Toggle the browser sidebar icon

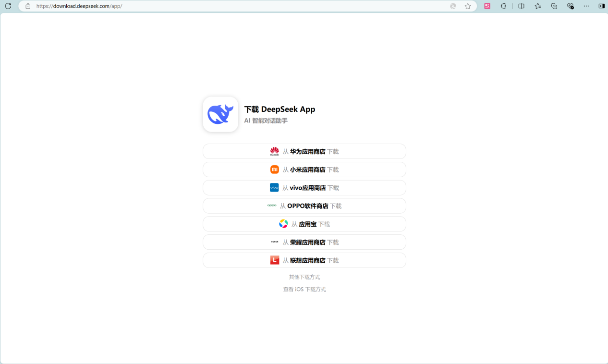(602, 6)
